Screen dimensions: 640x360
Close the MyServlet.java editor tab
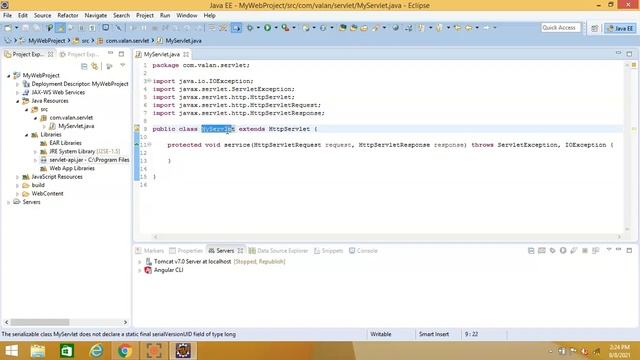tap(186, 54)
